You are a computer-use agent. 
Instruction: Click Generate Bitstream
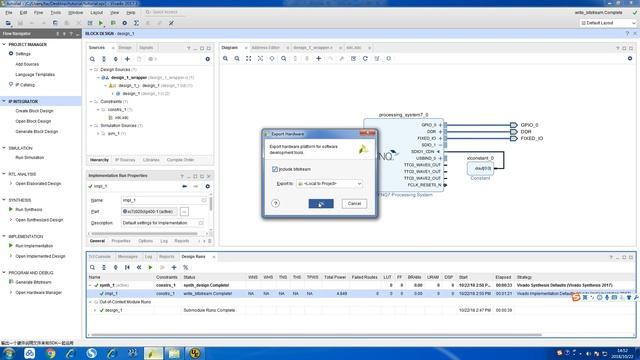(x=33, y=282)
